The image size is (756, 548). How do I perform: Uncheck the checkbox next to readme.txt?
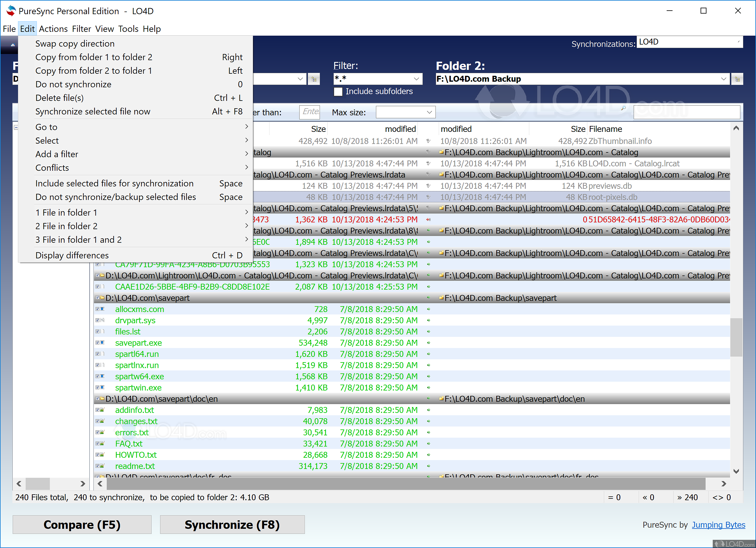click(x=97, y=466)
